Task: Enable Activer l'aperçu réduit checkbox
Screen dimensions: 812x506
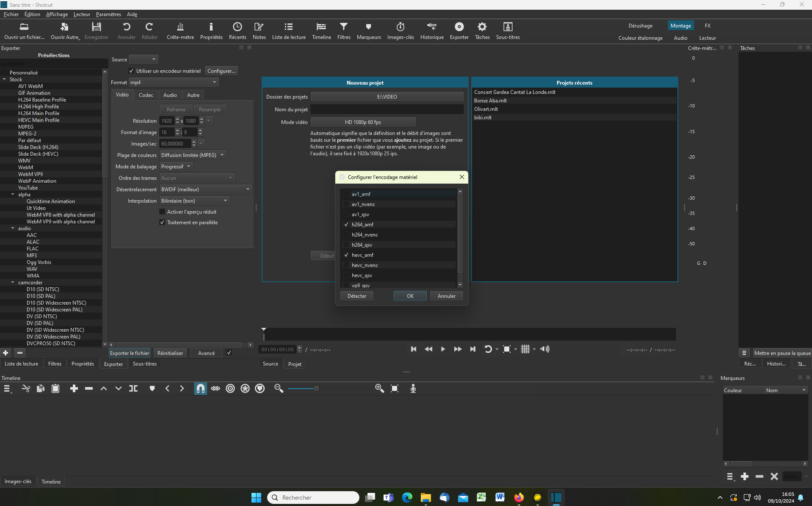Action: click(x=162, y=212)
